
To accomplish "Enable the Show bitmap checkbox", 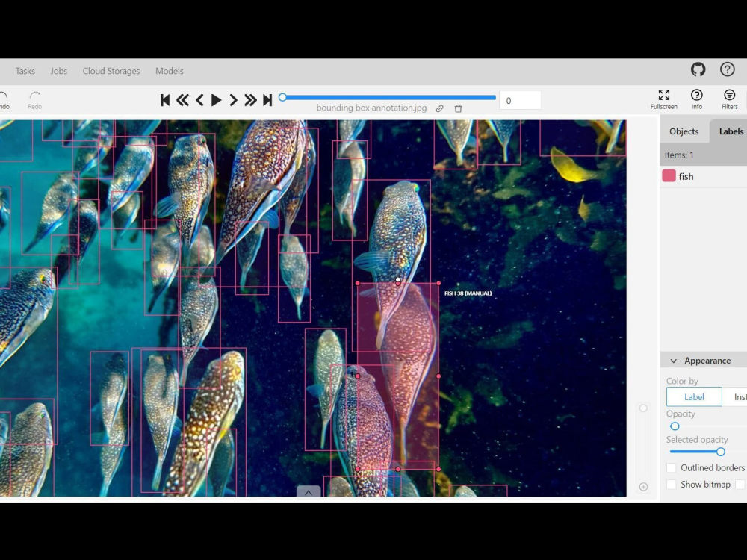I will click(671, 484).
